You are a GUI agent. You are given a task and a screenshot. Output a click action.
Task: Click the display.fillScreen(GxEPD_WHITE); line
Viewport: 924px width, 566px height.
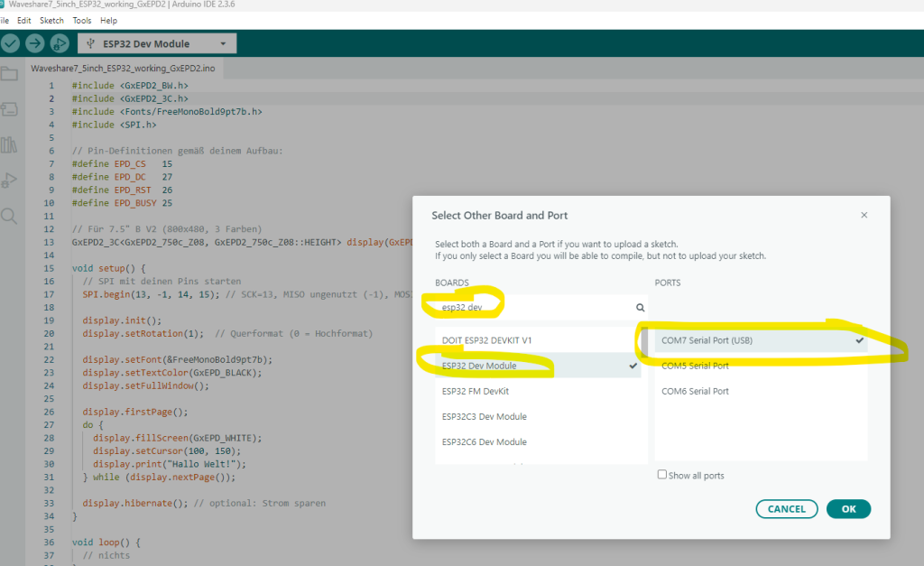coord(178,438)
